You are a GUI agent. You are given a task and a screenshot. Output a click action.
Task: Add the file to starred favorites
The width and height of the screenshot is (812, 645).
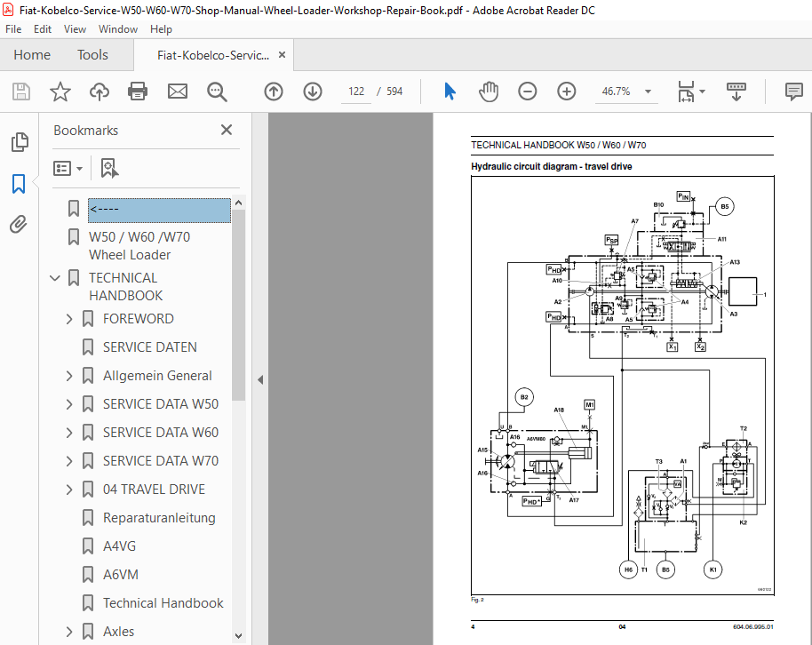pyautogui.click(x=60, y=92)
